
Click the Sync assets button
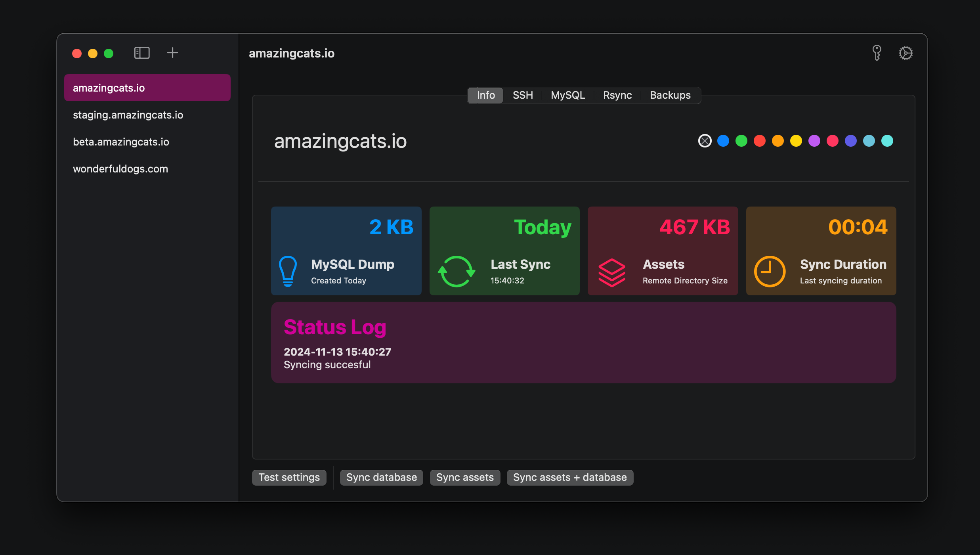tap(465, 477)
